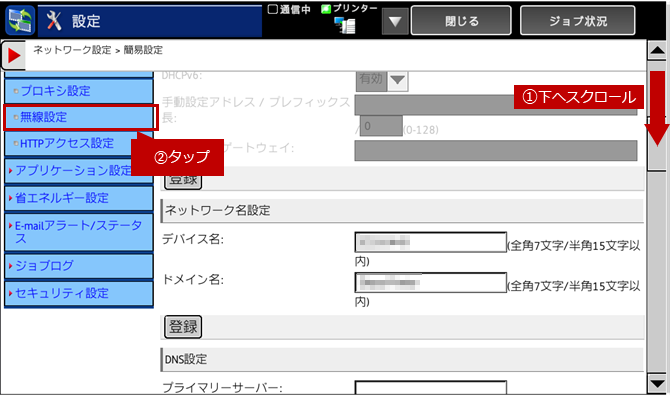Click the default gateway input field
Screen dimensions: 670x396
coord(496,150)
